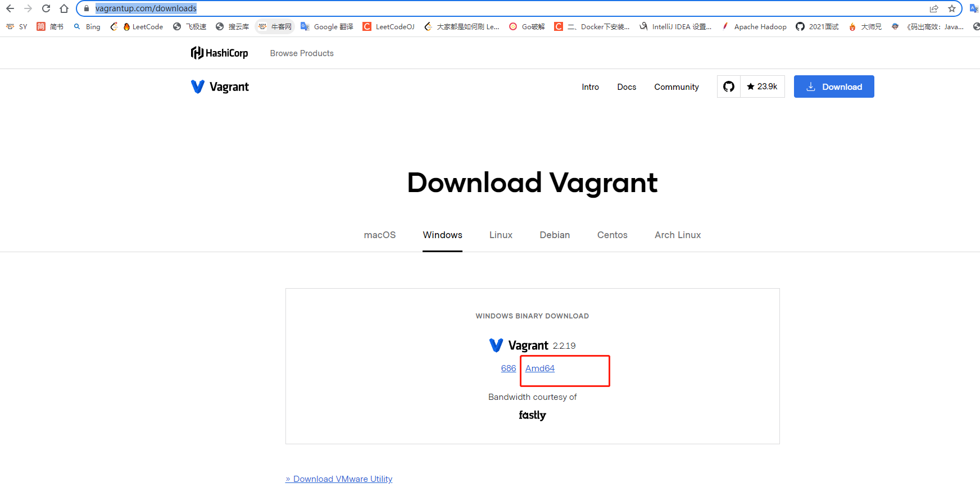This screenshot has height=492, width=980.
Task: Open the Docker下安装 bookmark
Action: tap(592, 26)
